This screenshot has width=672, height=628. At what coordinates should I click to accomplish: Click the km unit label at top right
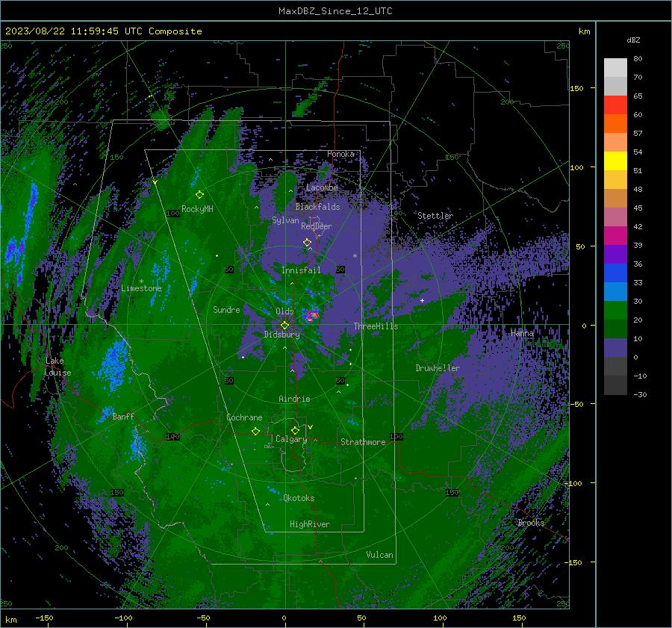click(x=584, y=31)
